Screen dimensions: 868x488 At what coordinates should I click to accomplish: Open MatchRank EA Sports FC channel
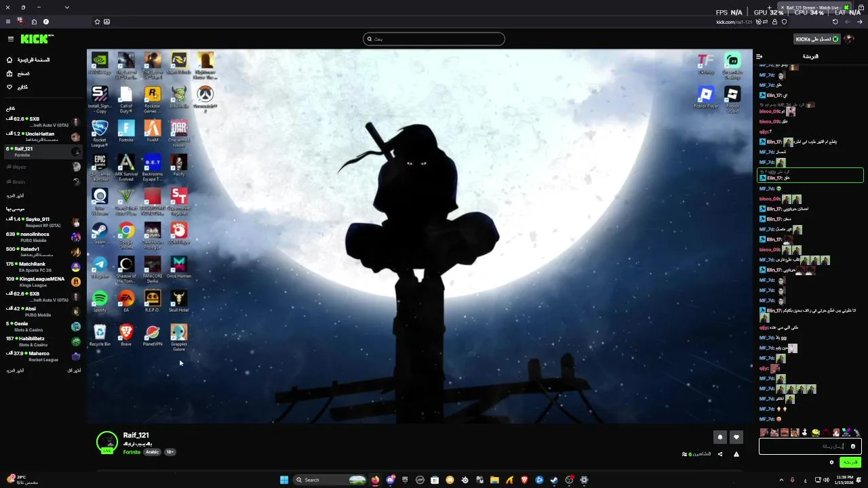[43, 266]
